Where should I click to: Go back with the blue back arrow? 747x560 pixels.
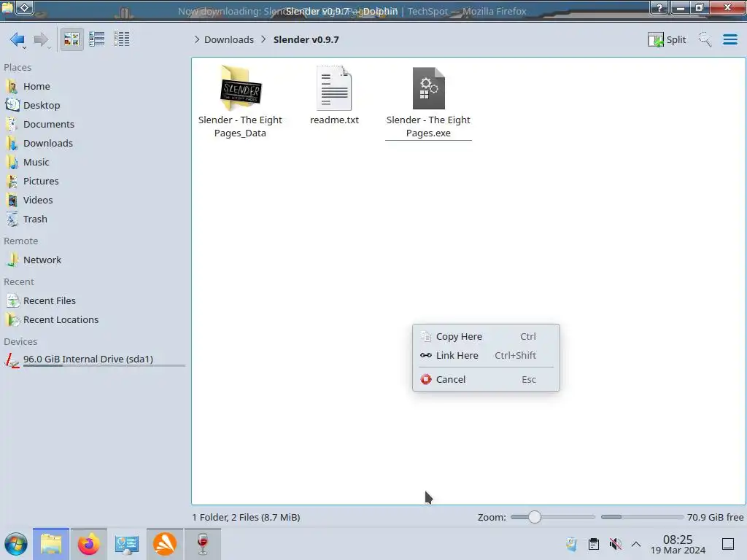tap(18, 39)
